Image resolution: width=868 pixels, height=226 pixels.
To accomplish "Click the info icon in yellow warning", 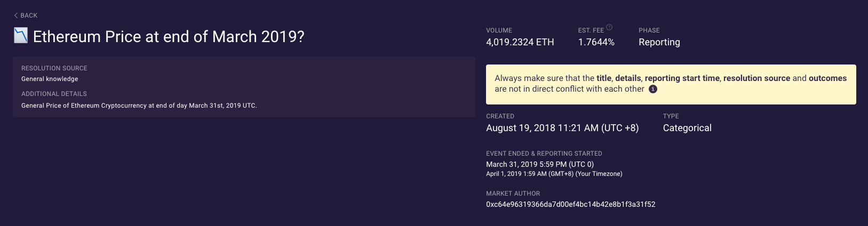I will click(652, 89).
